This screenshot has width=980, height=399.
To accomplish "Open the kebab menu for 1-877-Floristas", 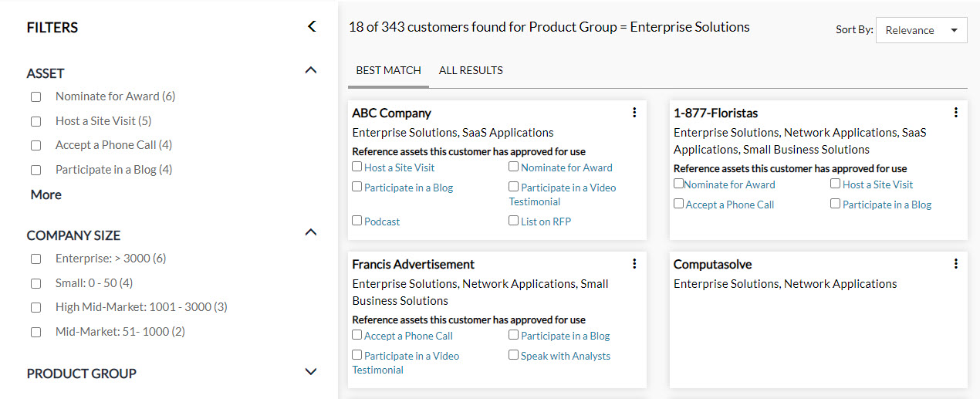I will click(x=955, y=113).
